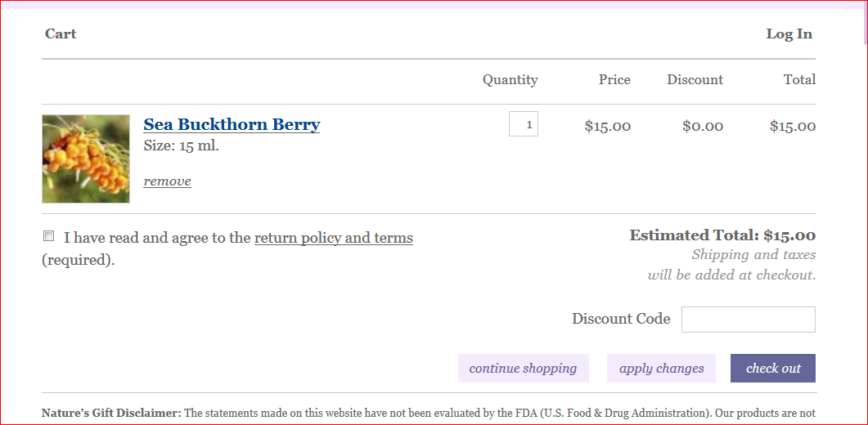Click the Sea Buckthorn Berry product thumbnail
Viewport: 868px width, 425px height.
[x=86, y=159]
